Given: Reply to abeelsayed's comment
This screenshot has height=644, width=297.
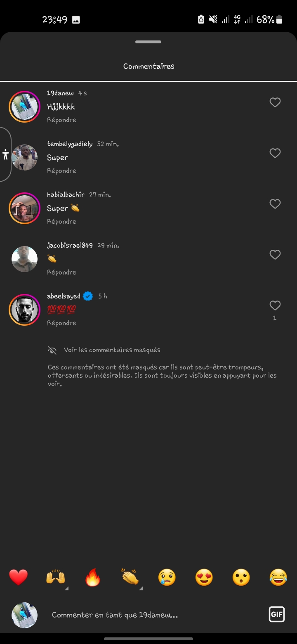Looking at the screenshot, I should pos(61,323).
